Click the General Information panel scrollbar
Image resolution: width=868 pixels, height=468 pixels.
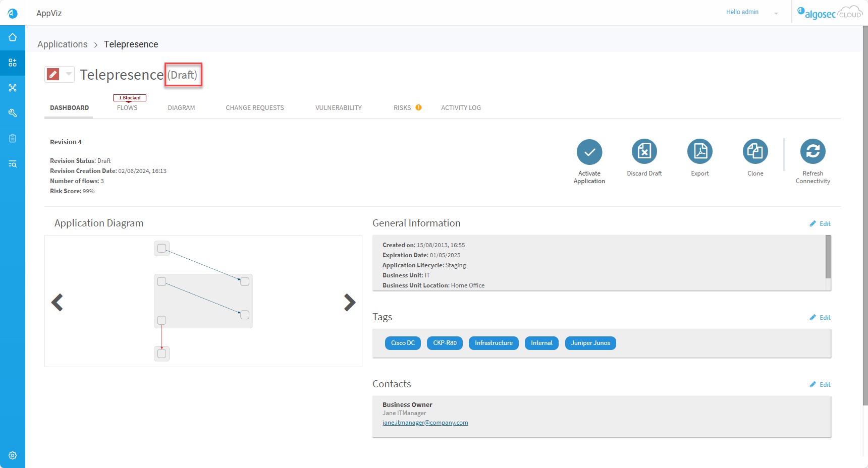828,257
